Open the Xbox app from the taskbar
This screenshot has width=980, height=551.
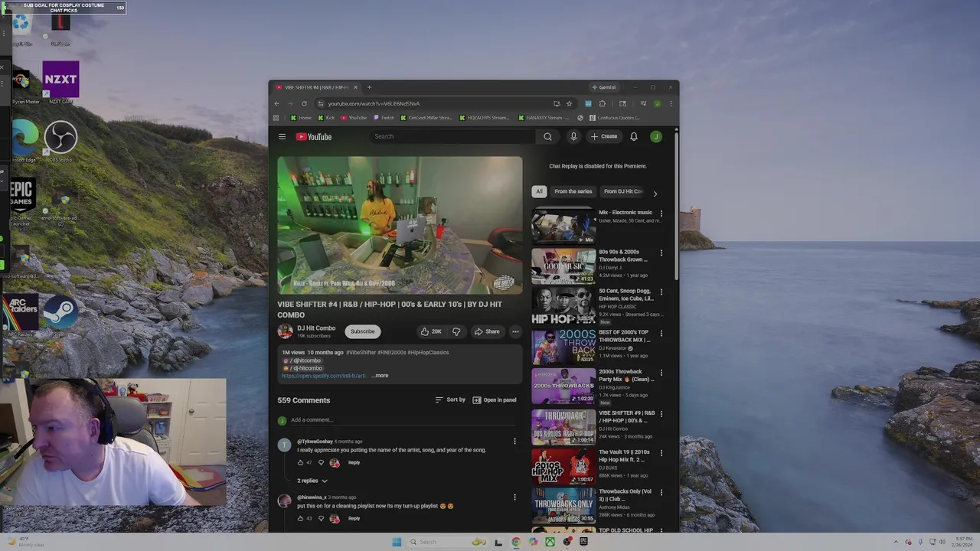click(x=550, y=542)
